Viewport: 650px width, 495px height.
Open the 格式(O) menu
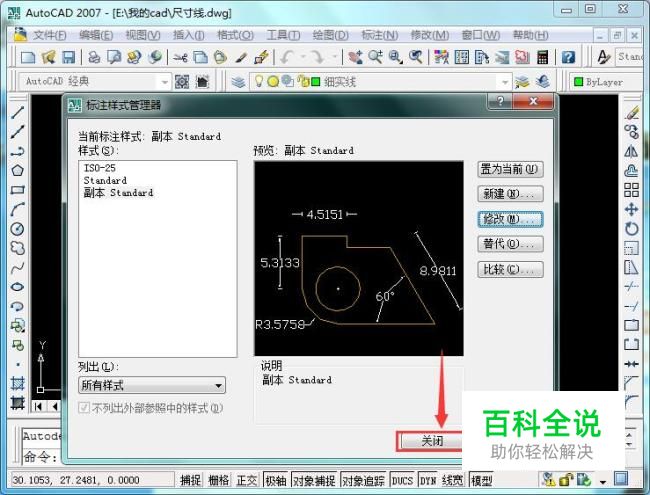click(x=235, y=35)
